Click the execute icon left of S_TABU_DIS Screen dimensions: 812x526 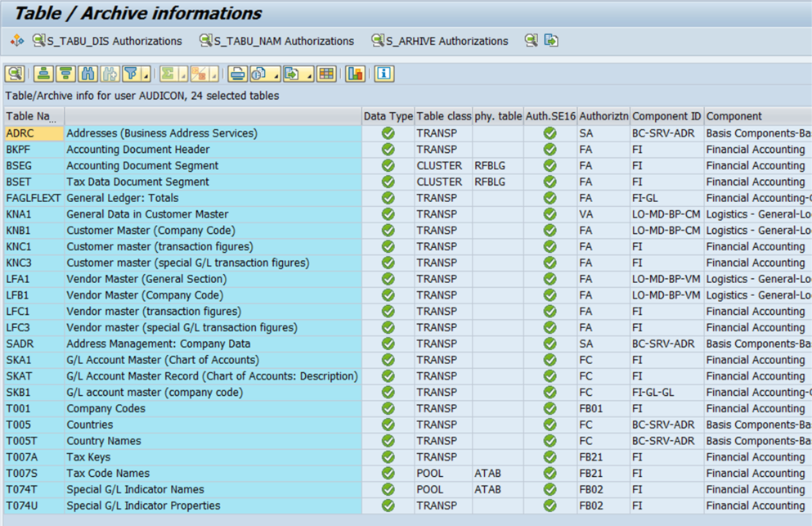click(16, 41)
